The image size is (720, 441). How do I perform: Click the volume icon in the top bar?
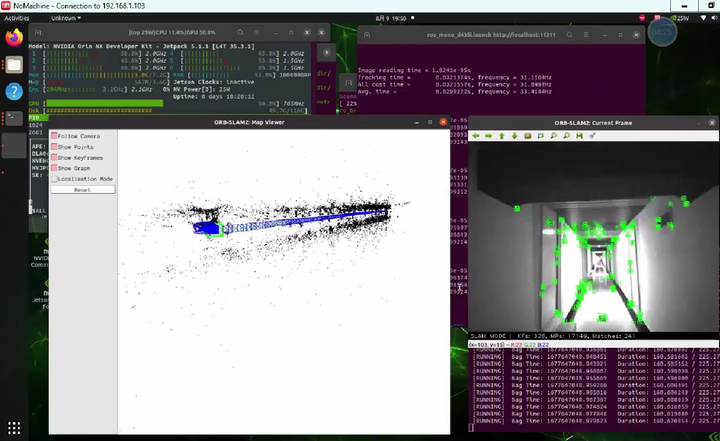(714, 18)
